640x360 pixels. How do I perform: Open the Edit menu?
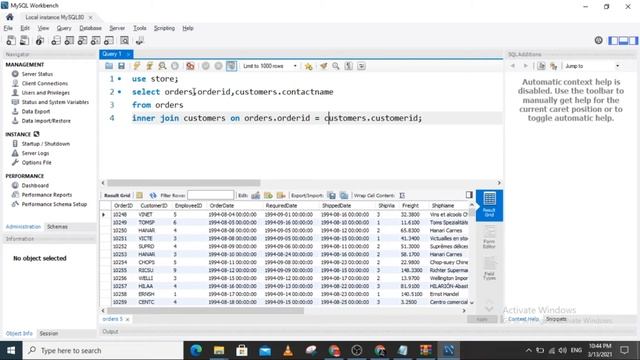(x=25, y=28)
